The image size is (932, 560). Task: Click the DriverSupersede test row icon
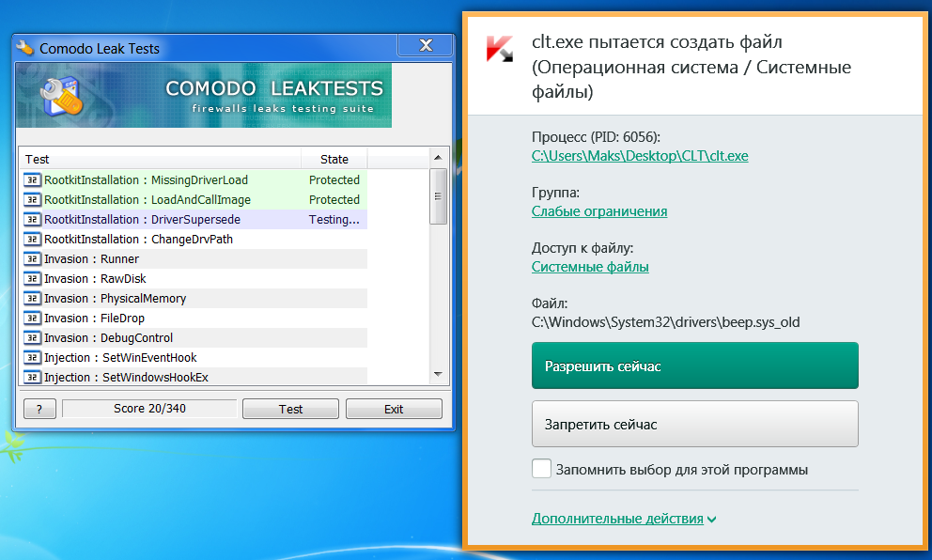coord(32,219)
